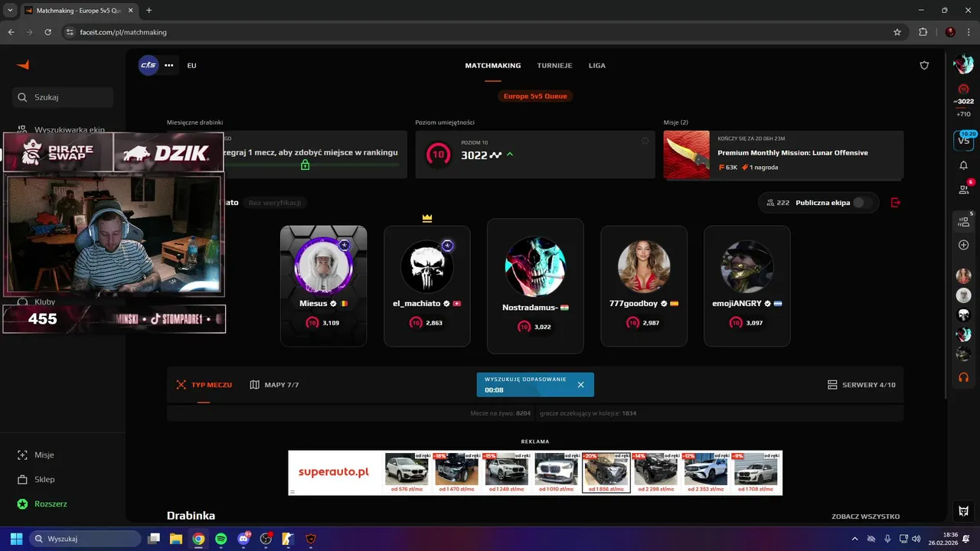The width and height of the screenshot is (980, 551).
Task: Click the Lunar Offensive knife thumbnail
Action: coord(687,155)
